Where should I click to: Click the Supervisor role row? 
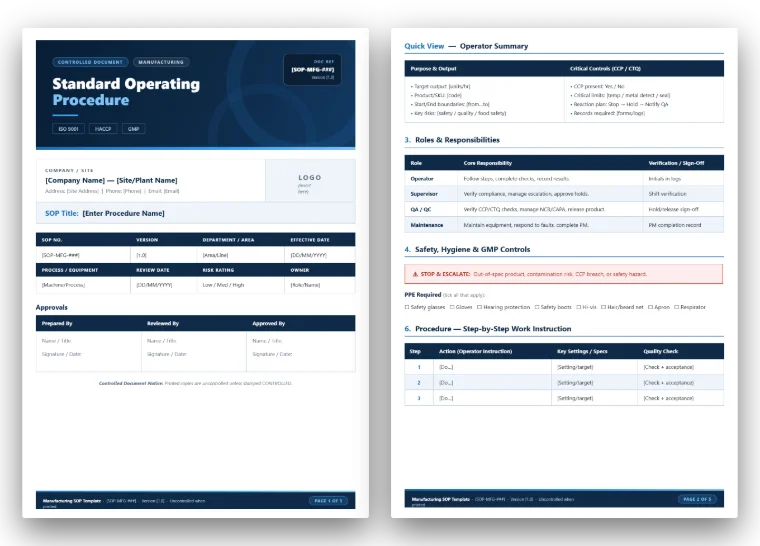coord(564,194)
